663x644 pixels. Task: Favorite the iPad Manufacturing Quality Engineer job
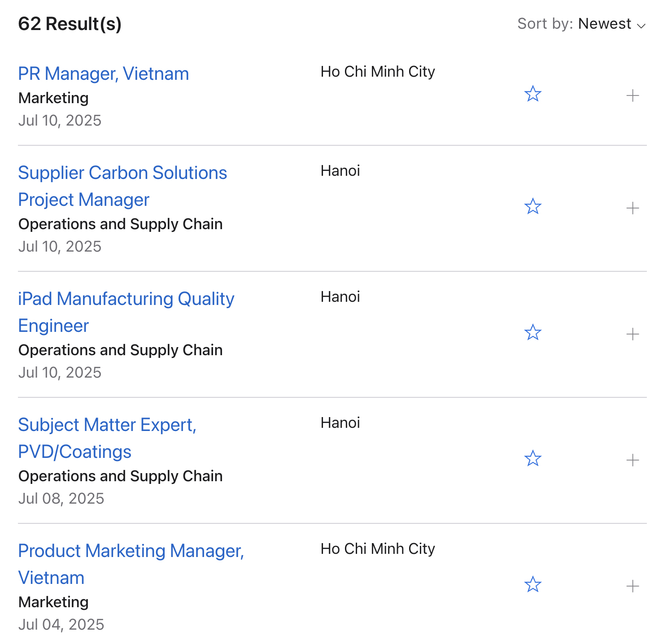pyautogui.click(x=533, y=333)
